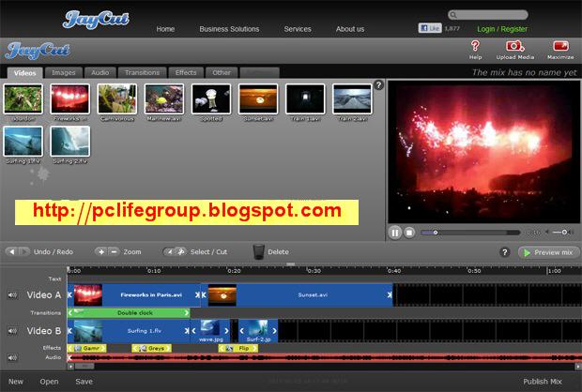Stop the preview playback
The height and width of the screenshot is (392, 582).
point(409,233)
